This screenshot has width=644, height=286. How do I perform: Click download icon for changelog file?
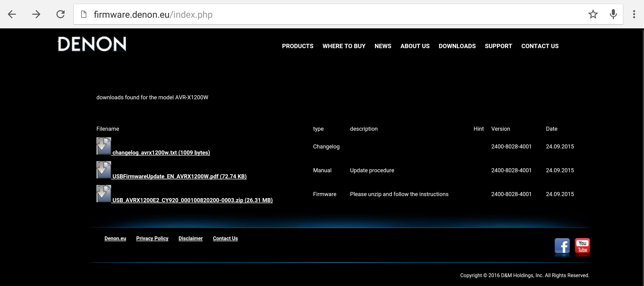point(104,146)
